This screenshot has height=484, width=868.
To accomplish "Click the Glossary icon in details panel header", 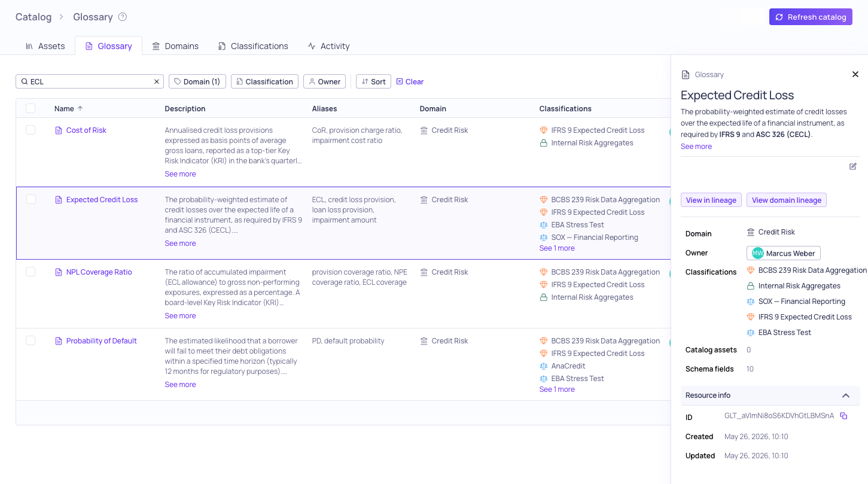I will point(686,75).
